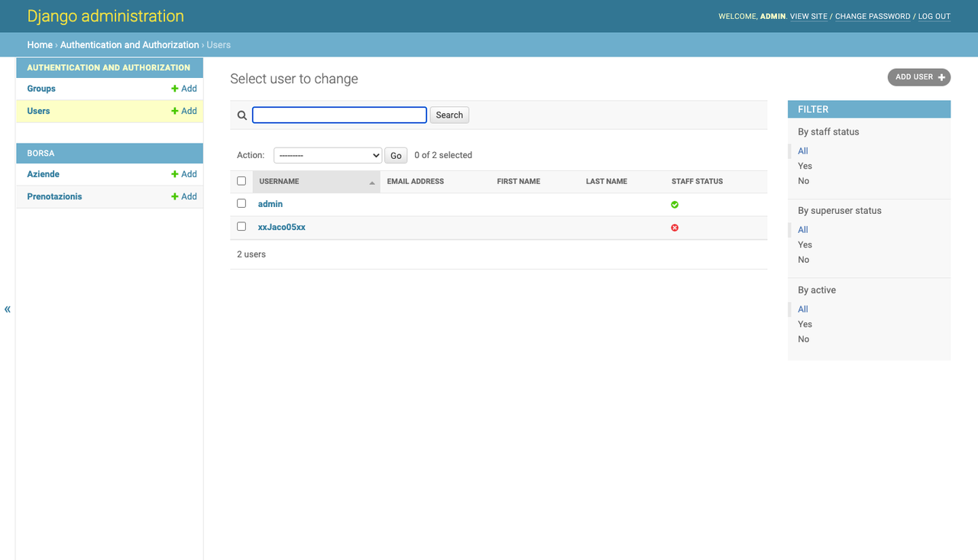
Task: Check the box for xxJaco05xx user
Action: click(241, 227)
